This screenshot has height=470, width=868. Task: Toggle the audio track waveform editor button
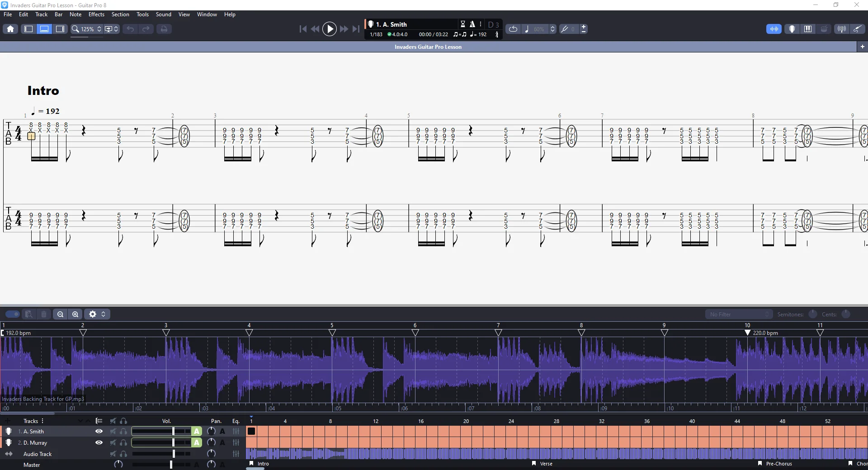pyautogui.click(x=774, y=29)
